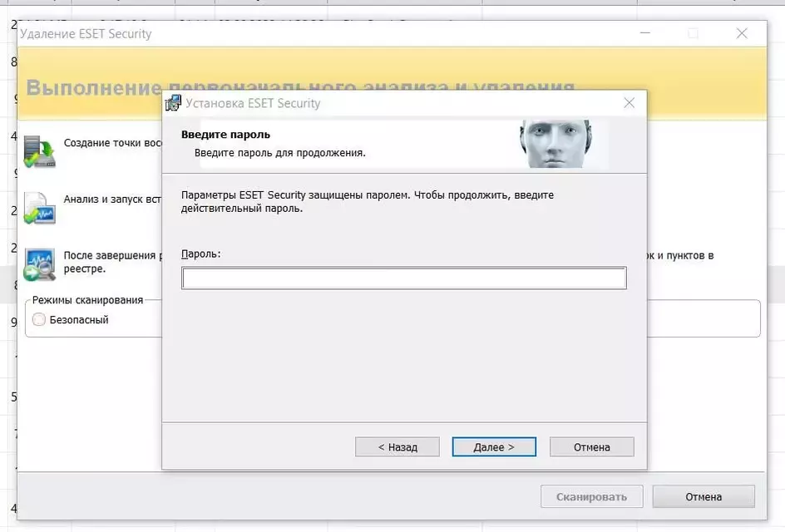Click the Пароль: field label

coord(200,254)
